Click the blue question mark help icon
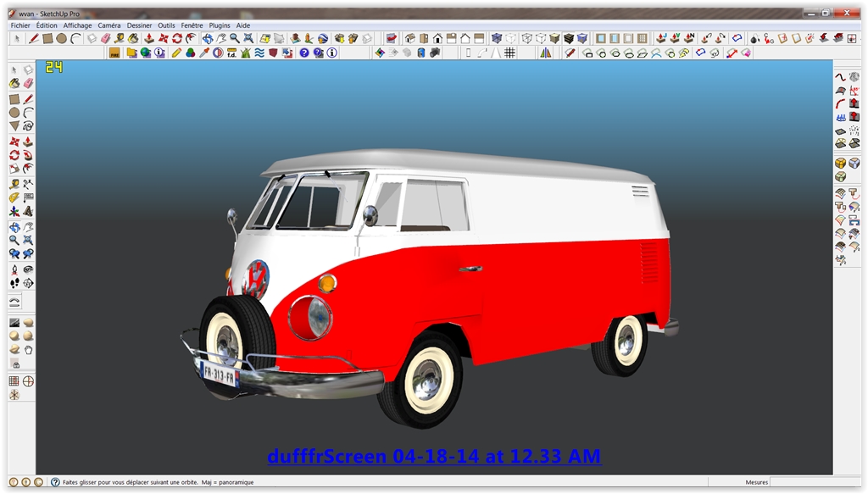 (x=304, y=53)
